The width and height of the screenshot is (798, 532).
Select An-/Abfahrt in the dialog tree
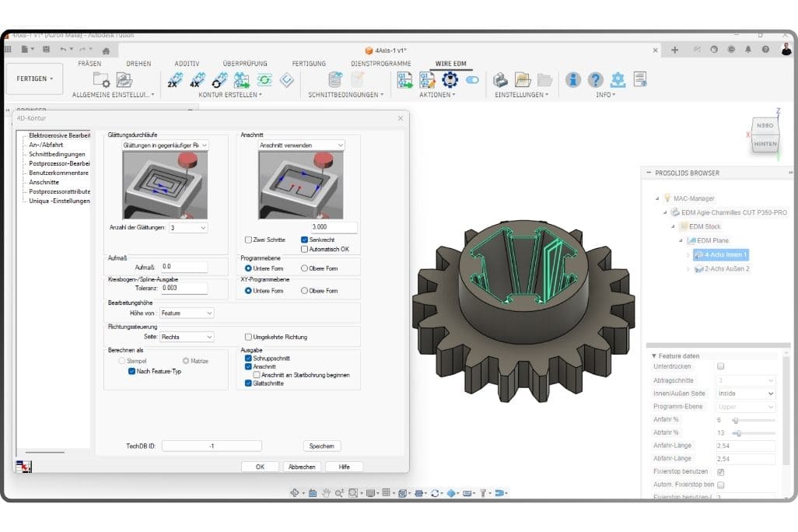click(x=46, y=145)
